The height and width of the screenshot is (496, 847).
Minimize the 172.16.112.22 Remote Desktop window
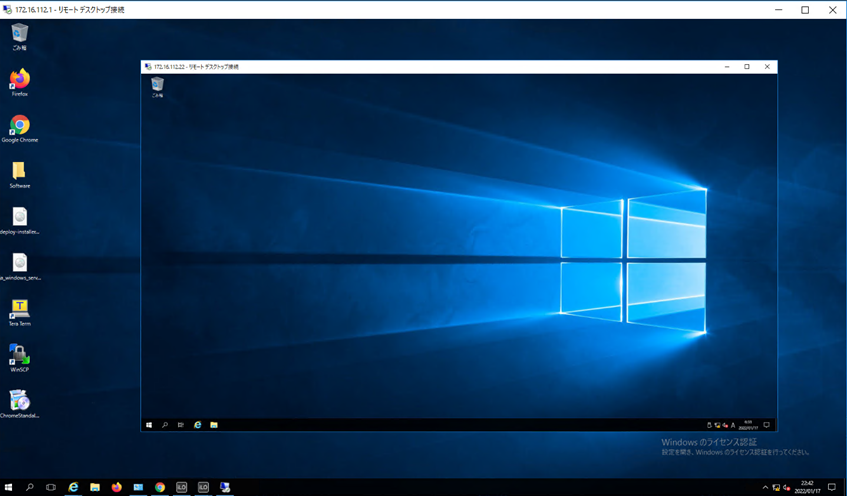(x=727, y=67)
